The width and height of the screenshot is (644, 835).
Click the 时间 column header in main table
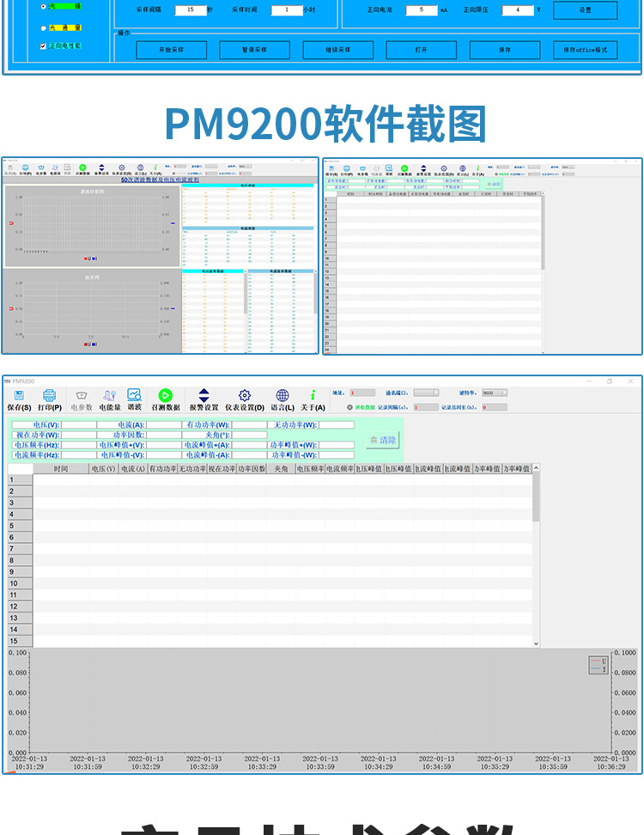pos(61,469)
